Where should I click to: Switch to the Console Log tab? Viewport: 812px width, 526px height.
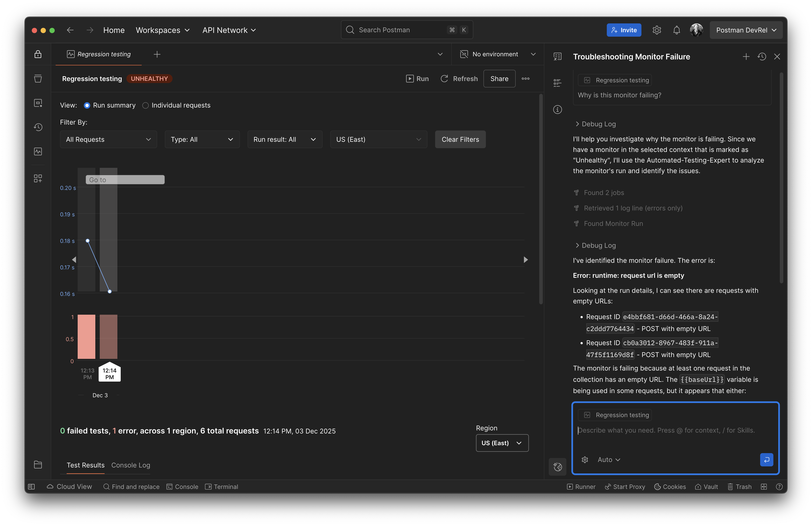(x=131, y=465)
